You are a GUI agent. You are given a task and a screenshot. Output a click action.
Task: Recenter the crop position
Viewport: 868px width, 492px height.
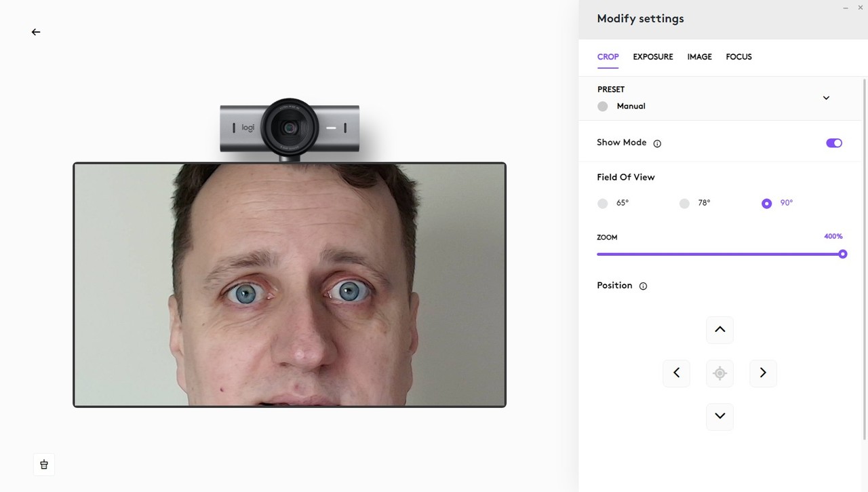[719, 373]
